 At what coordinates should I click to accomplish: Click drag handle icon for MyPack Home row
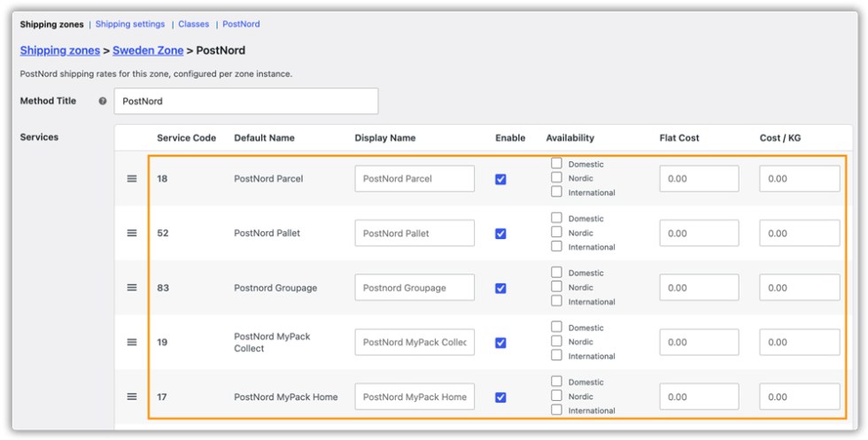pos(132,397)
